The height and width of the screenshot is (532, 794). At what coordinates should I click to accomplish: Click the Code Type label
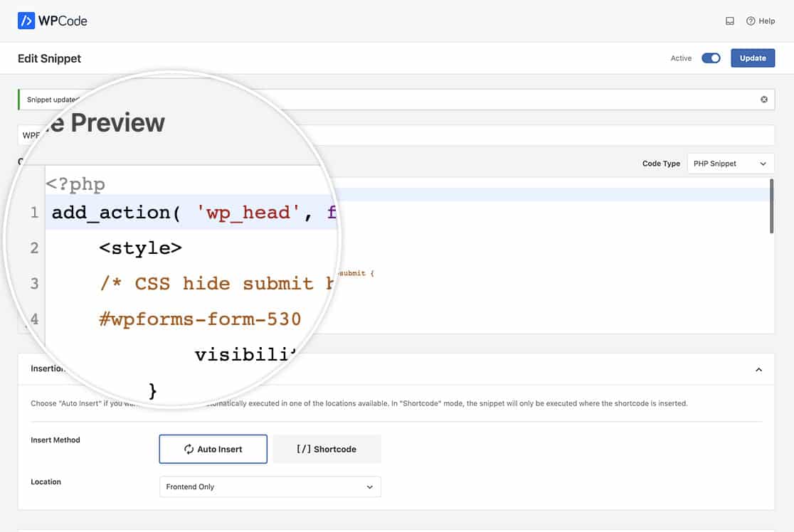coord(661,164)
